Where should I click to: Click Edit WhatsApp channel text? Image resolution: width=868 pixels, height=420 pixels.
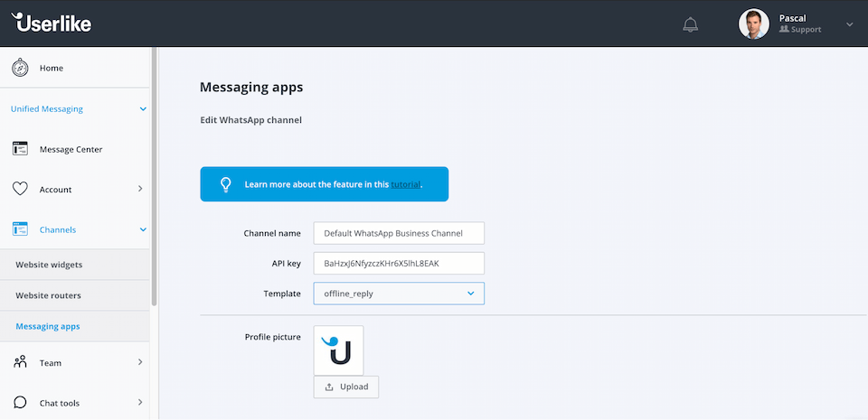coord(250,120)
